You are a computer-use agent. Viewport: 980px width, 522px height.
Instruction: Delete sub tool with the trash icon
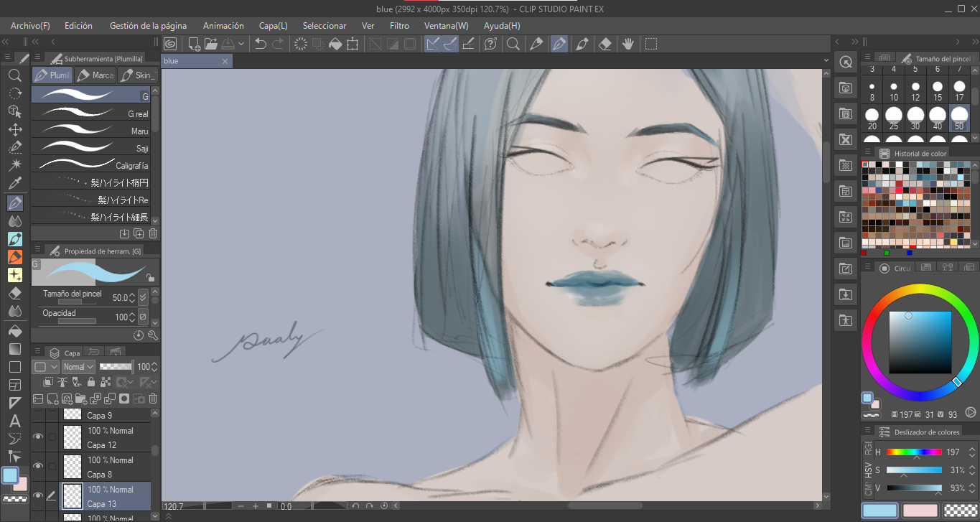(x=152, y=233)
